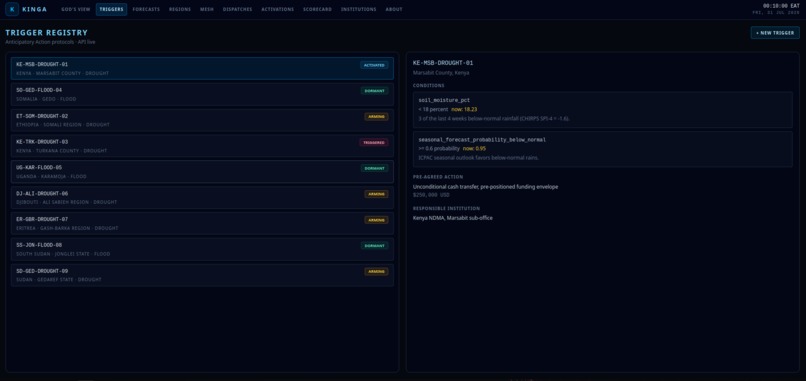
Task: Click the Activated badge on KE-MSB-DROUGHT-01
Action: coord(374,65)
